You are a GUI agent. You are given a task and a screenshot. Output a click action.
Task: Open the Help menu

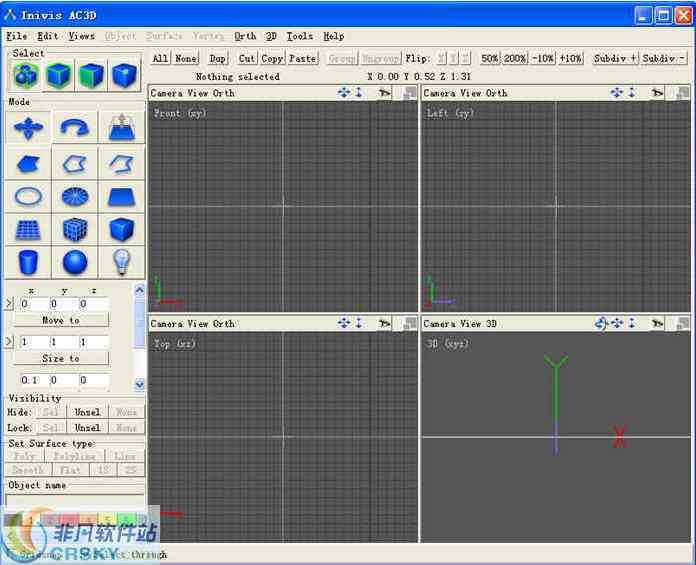(334, 36)
